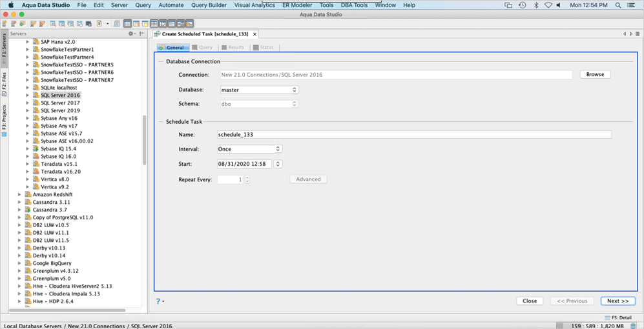Close the Create Scheduled Task tab

pyautogui.click(x=254, y=34)
